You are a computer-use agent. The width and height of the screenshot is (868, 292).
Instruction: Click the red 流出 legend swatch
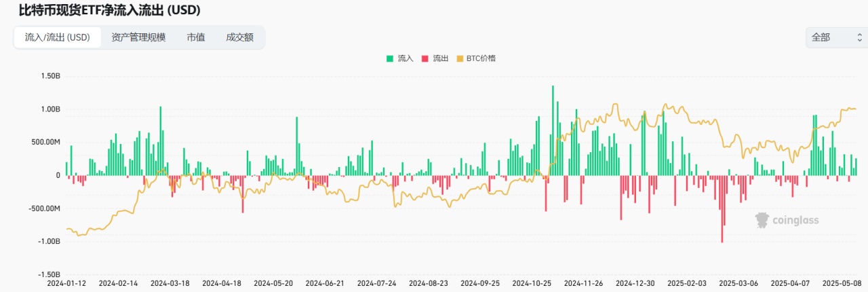425,58
